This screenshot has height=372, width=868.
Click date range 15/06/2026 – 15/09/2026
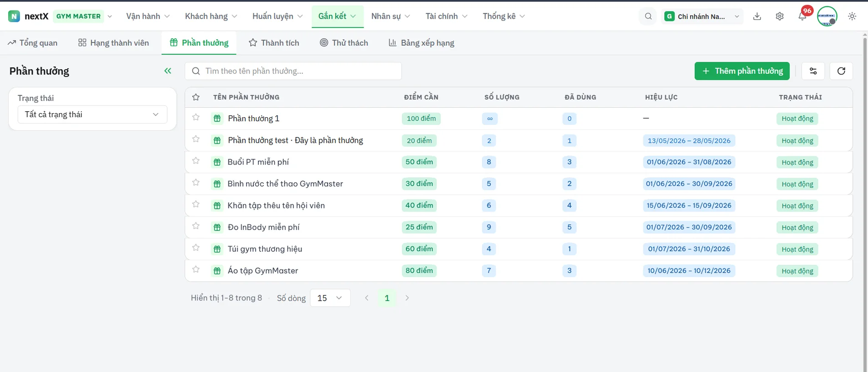tap(689, 206)
